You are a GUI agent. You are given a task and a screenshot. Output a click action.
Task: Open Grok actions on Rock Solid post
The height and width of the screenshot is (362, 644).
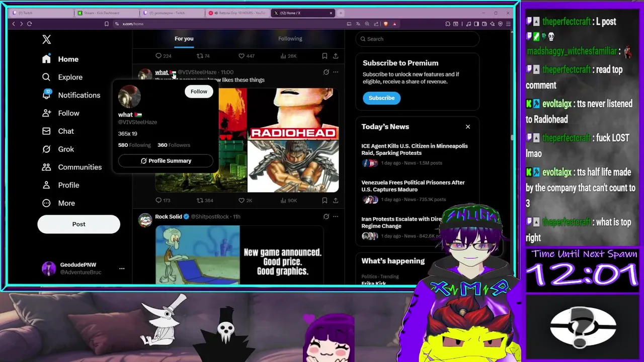(326, 216)
